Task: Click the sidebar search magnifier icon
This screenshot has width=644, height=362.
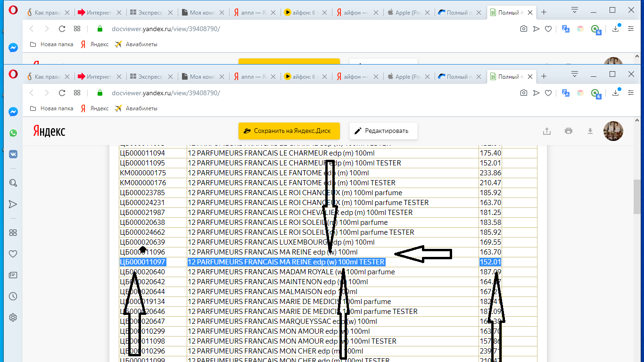Action: click(13, 183)
